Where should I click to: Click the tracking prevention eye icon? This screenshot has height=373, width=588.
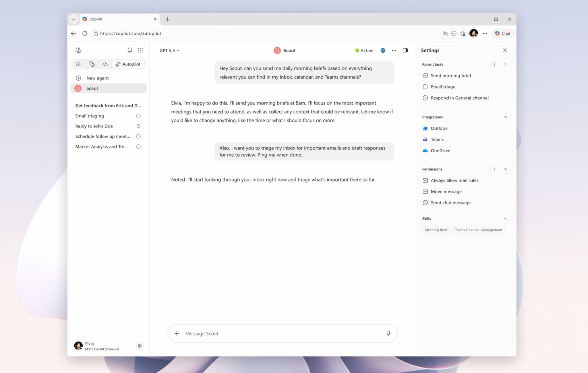point(445,34)
